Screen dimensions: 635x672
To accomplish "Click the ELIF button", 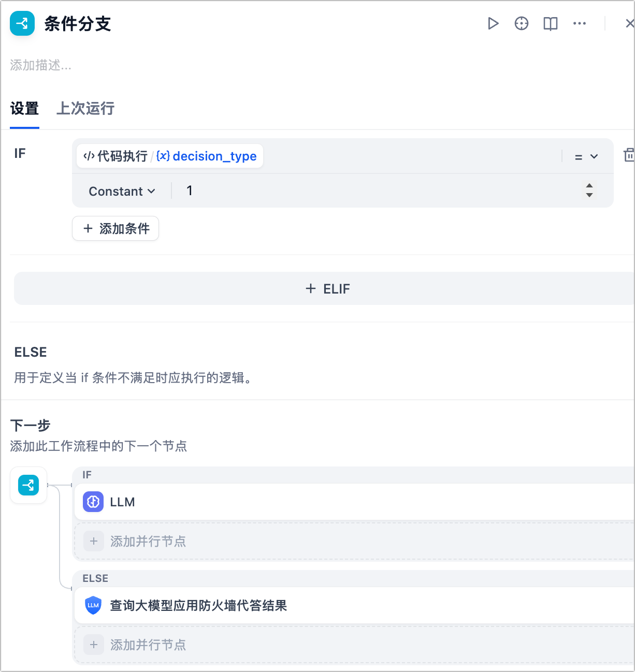I will [327, 288].
